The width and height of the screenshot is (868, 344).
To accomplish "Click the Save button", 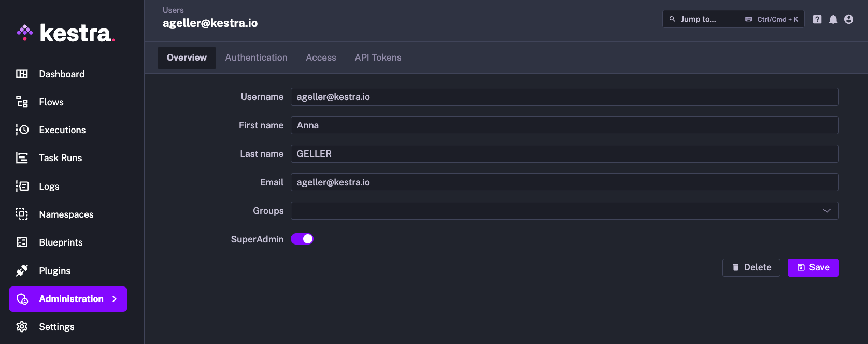I will point(813,267).
